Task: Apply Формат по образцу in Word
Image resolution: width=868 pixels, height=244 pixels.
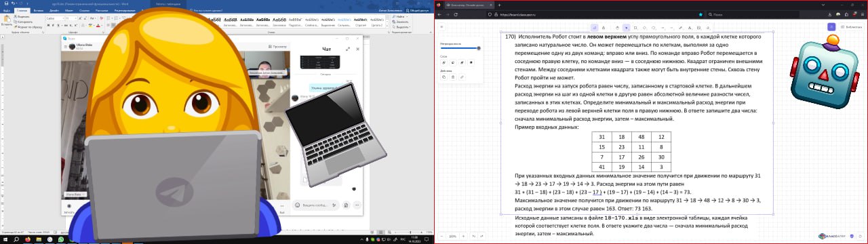Action: [28, 26]
